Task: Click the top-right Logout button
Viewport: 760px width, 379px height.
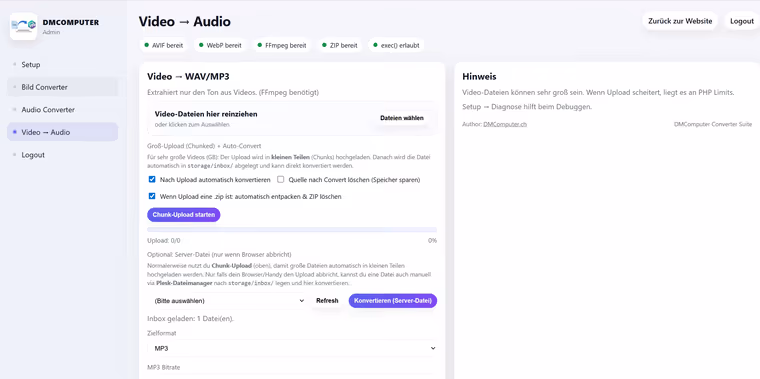Action: click(x=742, y=21)
